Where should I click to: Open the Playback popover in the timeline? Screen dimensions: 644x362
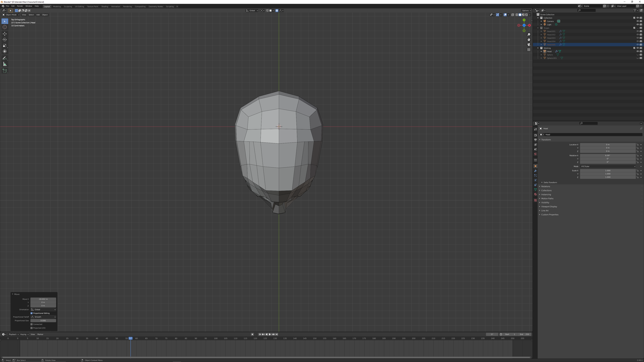click(13, 335)
